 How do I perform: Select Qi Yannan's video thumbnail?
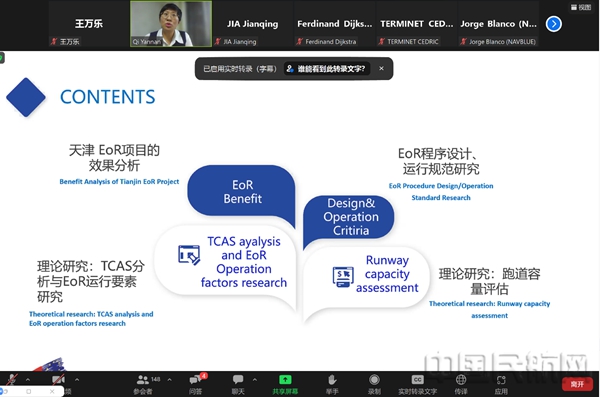pyautogui.click(x=171, y=24)
